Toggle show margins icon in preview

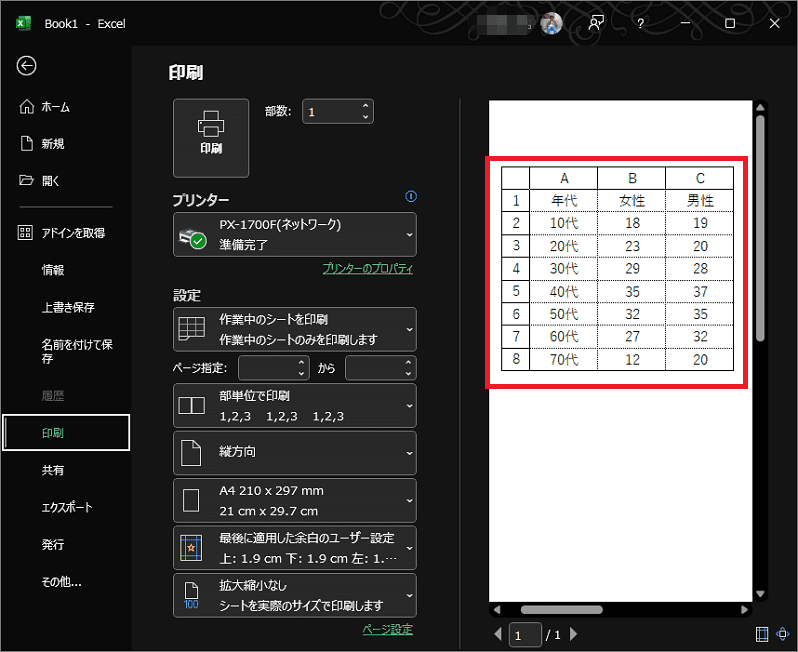pos(763,634)
